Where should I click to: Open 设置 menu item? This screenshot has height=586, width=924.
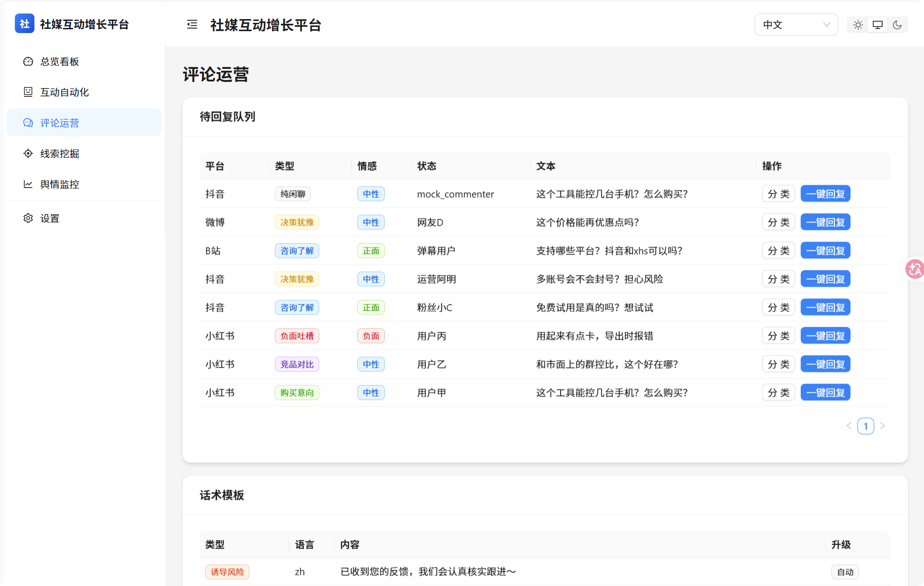(84, 218)
